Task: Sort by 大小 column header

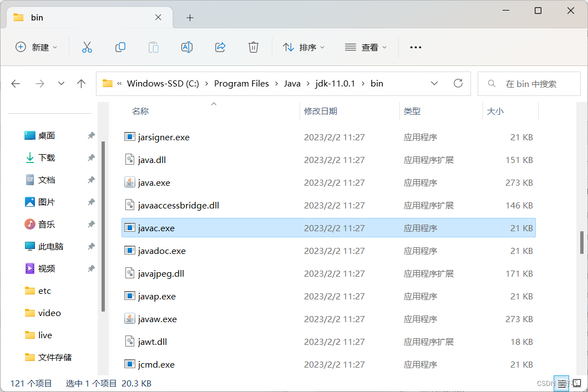Action: pyautogui.click(x=495, y=111)
